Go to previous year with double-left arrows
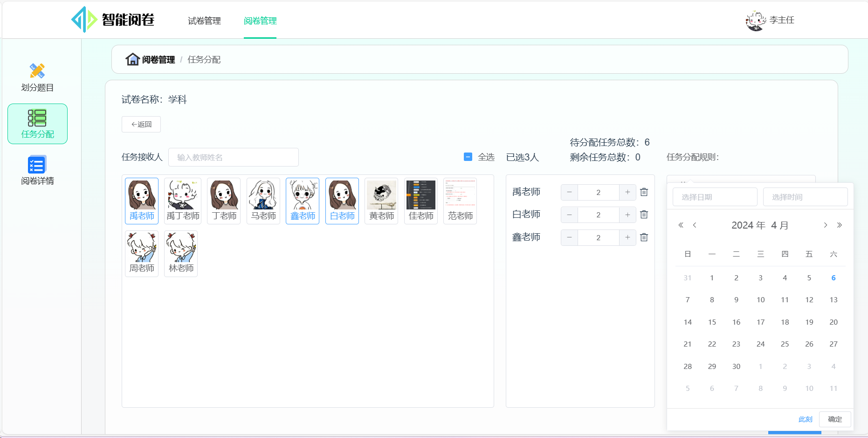 tap(681, 225)
